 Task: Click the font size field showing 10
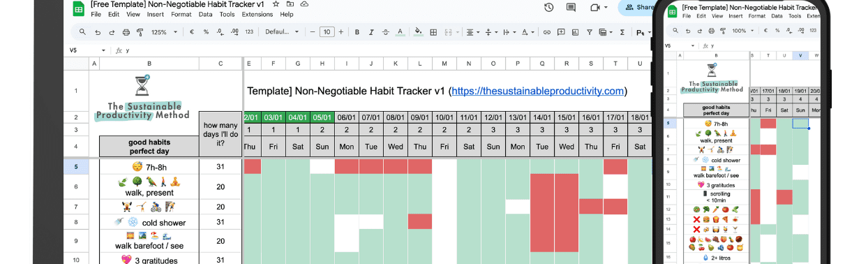(327, 32)
